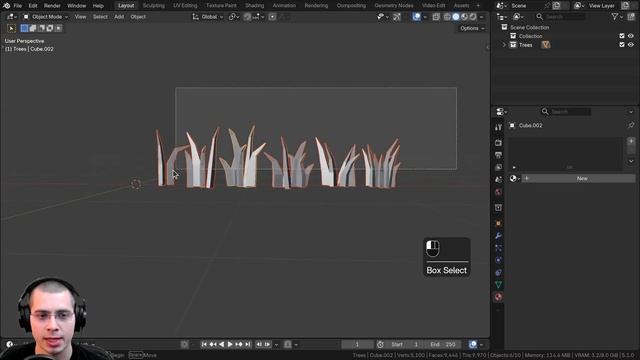Screen dimensions: 640x360
Task: Open the View Layer properties tab
Action: (x=498, y=167)
